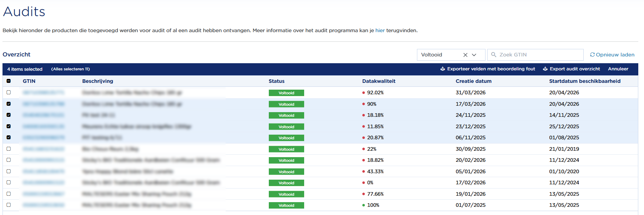Click the creation date 24/11/2025
The width and height of the screenshot is (644, 215).
(471, 115)
